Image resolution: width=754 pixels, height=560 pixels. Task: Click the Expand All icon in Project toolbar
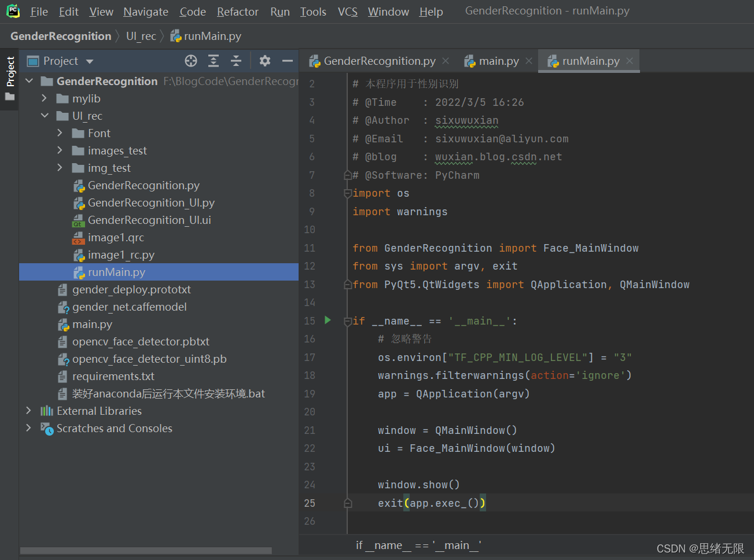(x=214, y=61)
